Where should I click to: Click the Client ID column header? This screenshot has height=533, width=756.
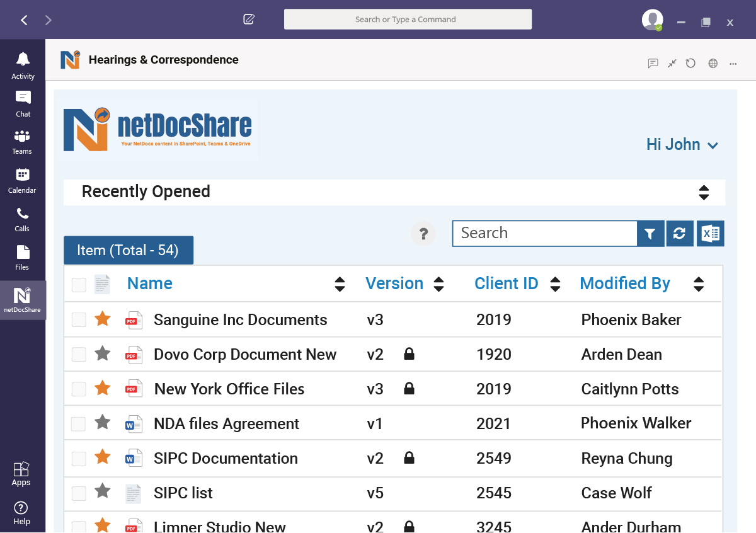tap(507, 284)
